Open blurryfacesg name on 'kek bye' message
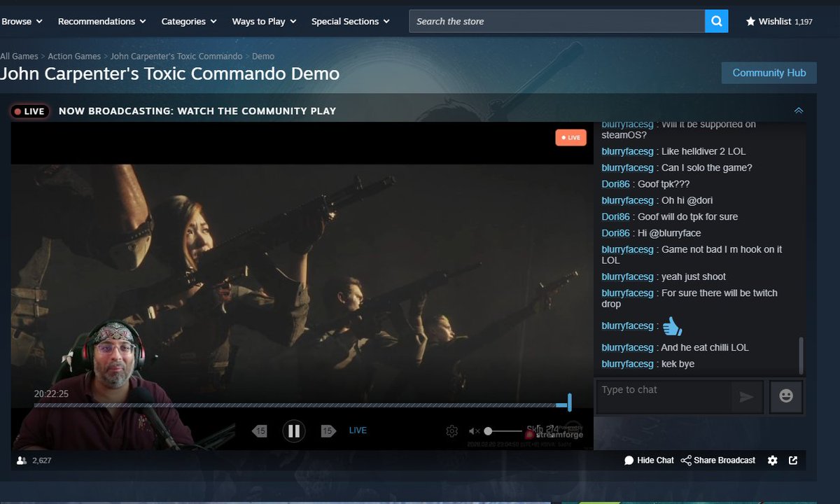 click(x=627, y=364)
